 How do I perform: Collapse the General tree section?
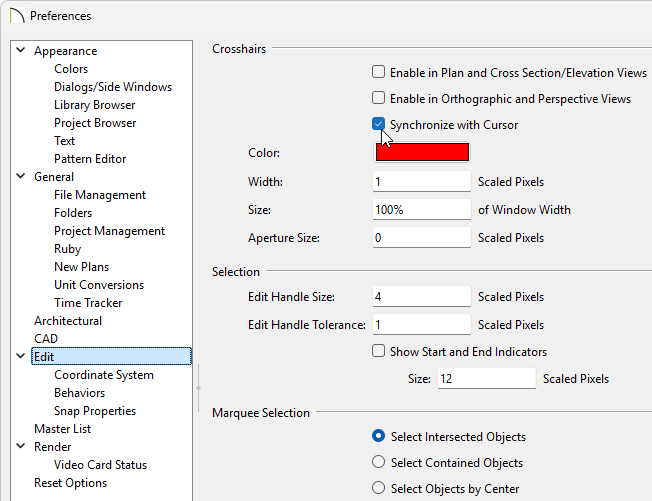click(x=20, y=176)
